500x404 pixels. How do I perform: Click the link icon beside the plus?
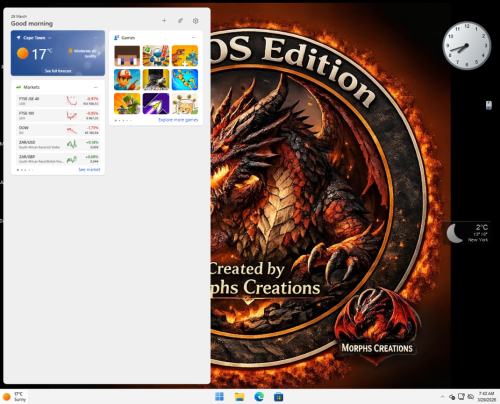coord(180,21)
